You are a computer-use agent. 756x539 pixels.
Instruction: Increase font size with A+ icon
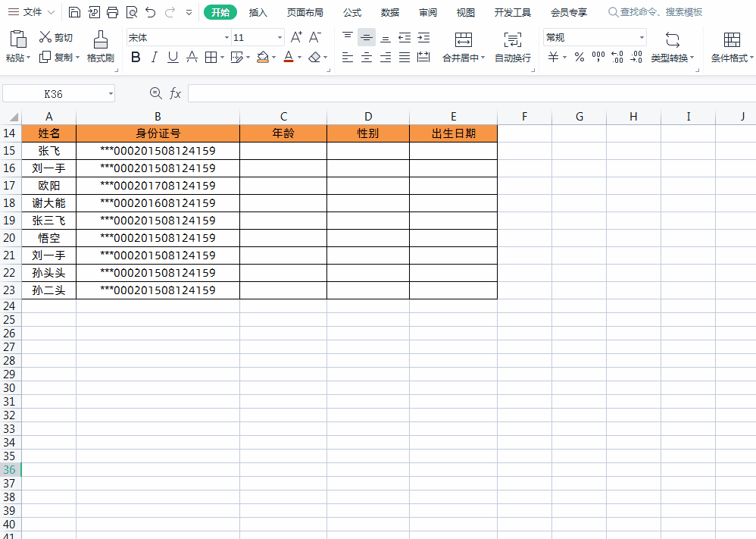(296, 37)
